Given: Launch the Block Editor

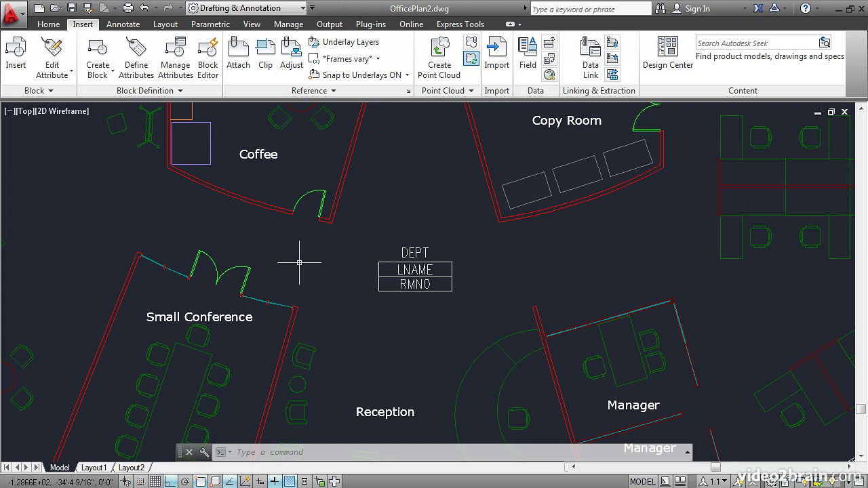Looking at the screenshot, I should point(208,58).
